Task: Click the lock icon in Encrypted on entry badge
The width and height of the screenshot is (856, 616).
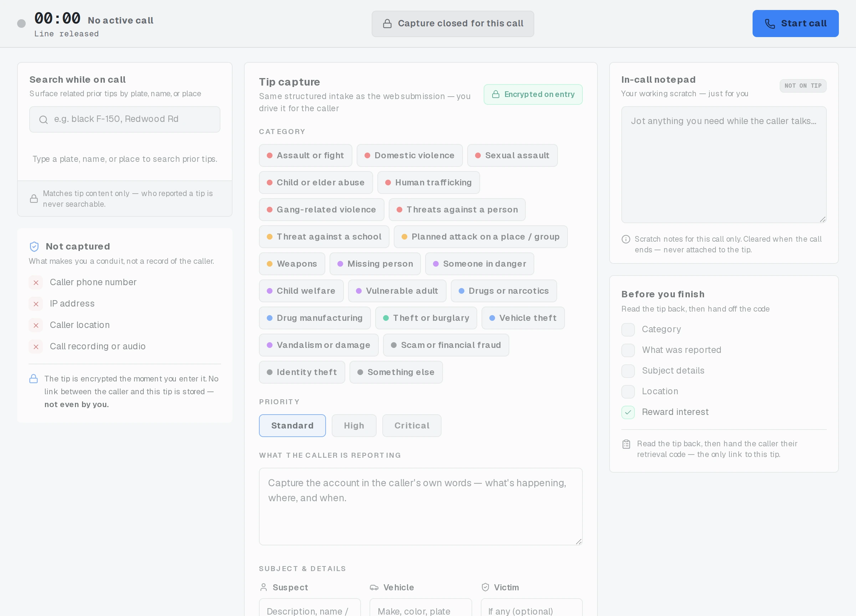Action: pyautogui.click(x=495, y=94)
